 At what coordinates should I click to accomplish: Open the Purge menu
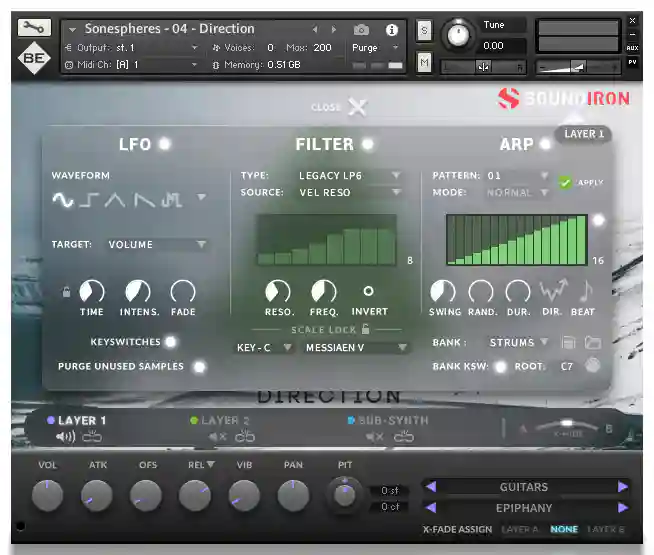coord(375,48)
